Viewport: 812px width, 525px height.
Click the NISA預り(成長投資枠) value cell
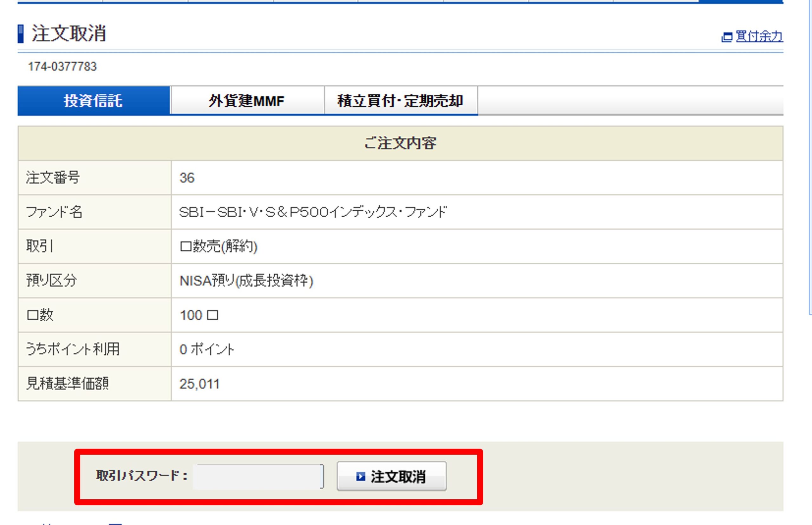click(x=246, y=281)
